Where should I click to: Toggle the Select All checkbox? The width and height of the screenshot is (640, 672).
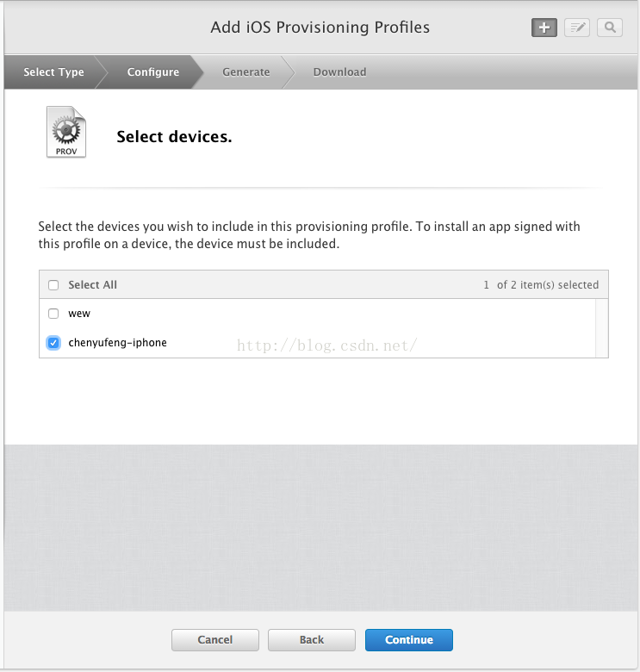tap(53, 285)
